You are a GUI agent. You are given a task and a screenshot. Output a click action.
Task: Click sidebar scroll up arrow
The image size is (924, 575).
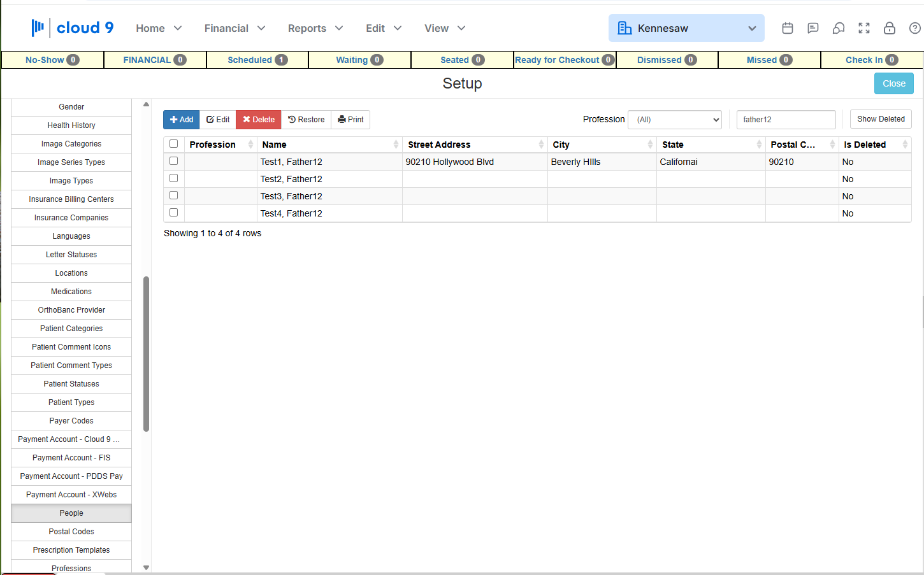point(146,104)
